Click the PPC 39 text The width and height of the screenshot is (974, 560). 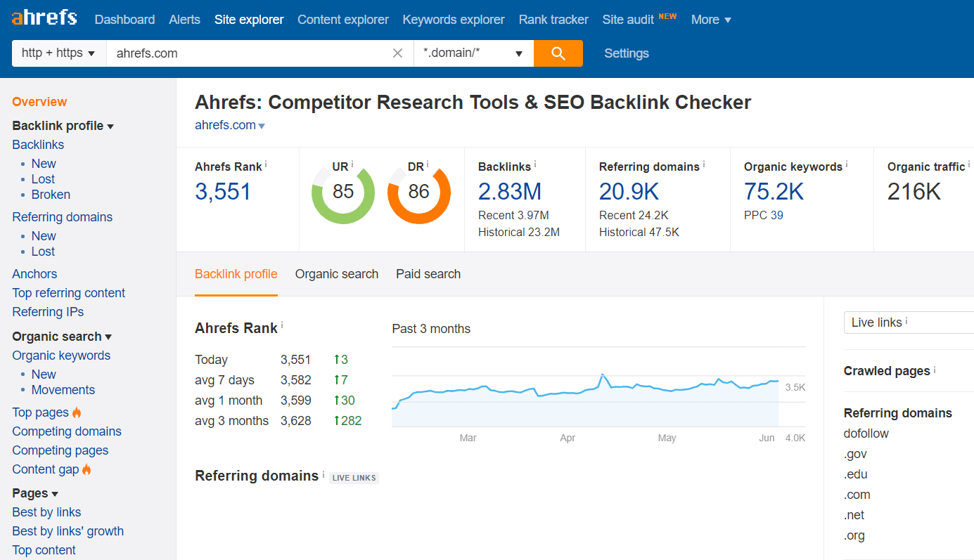point(764,215)
